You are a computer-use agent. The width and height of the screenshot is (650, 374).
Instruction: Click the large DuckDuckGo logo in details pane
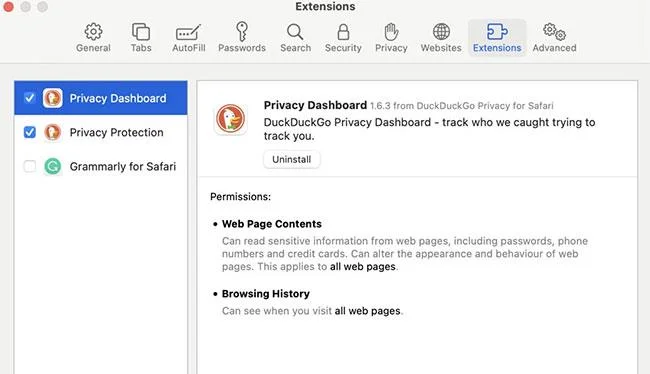[230, 119]
